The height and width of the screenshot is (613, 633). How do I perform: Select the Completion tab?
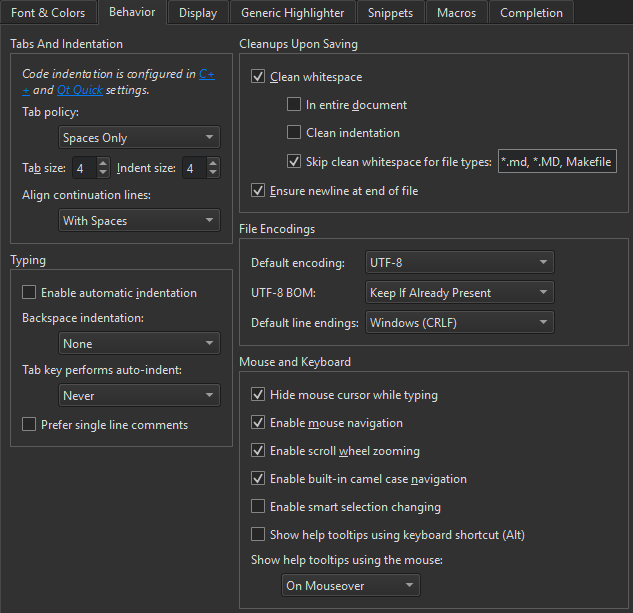[531, 13]
